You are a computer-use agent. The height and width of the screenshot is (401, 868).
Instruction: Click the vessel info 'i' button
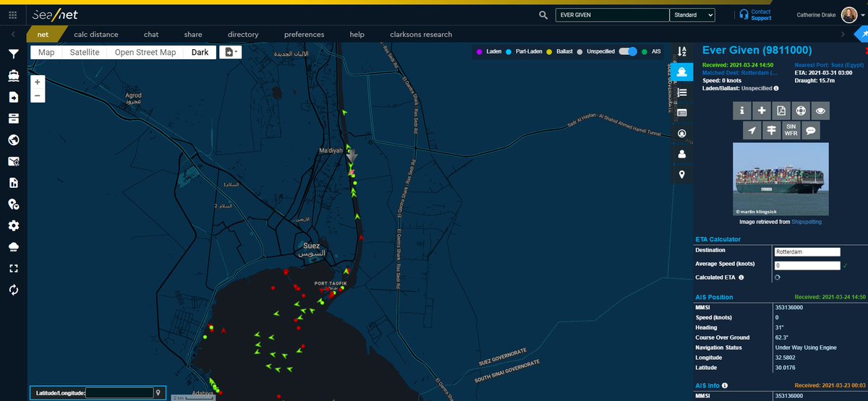[x=742, y=111]
